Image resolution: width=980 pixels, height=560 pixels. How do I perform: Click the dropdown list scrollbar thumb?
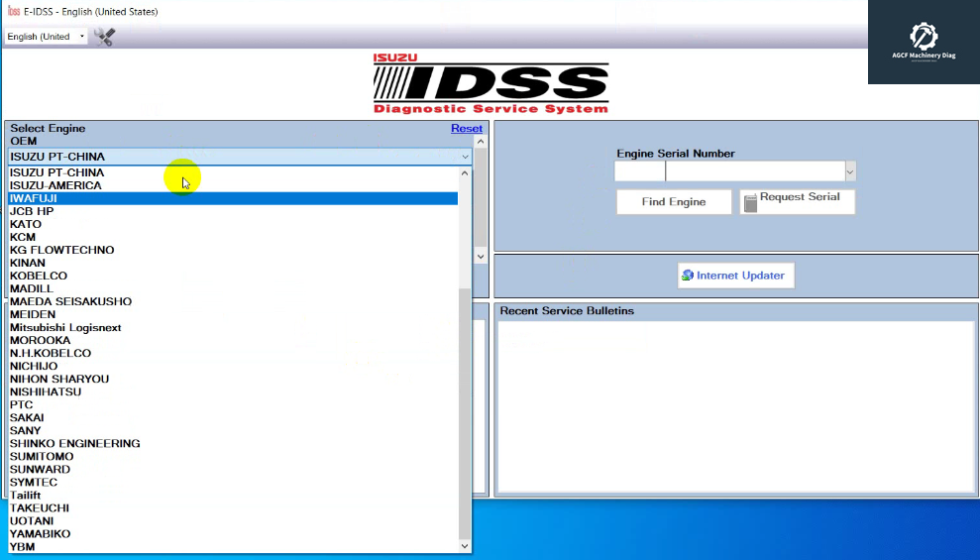click(465, 413)
